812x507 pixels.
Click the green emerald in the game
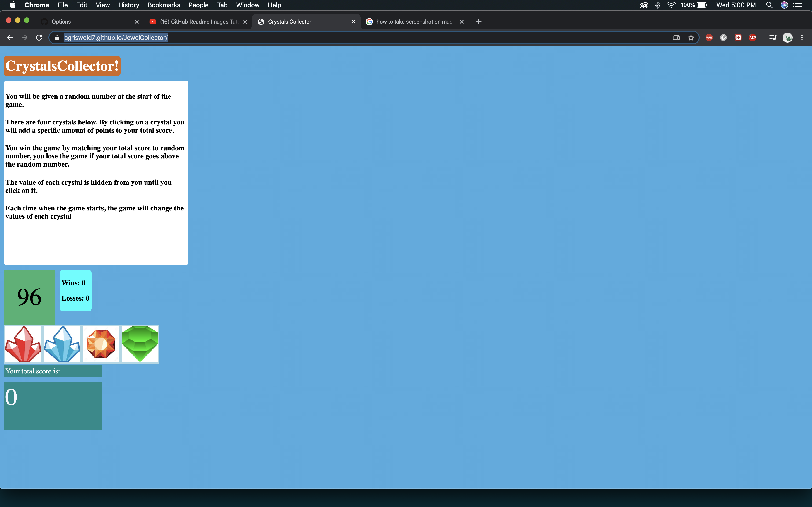click(x=140, y=344)
